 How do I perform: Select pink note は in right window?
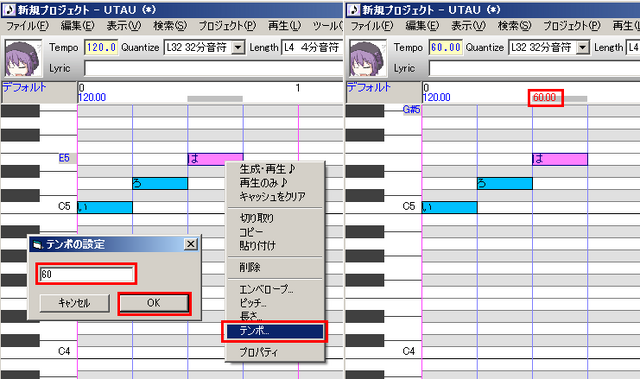point(560,159)
